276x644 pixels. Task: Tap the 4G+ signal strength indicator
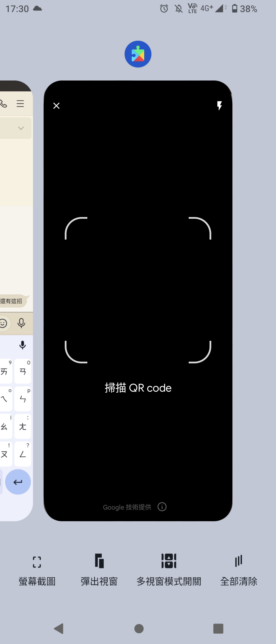point(214,8)
